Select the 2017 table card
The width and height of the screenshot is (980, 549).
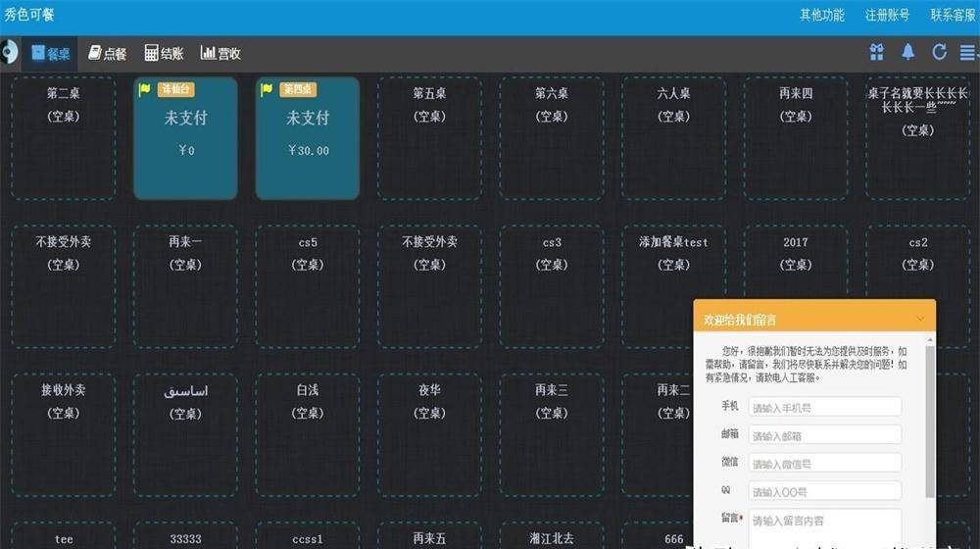pyautogui.click(x=796, y=263)
